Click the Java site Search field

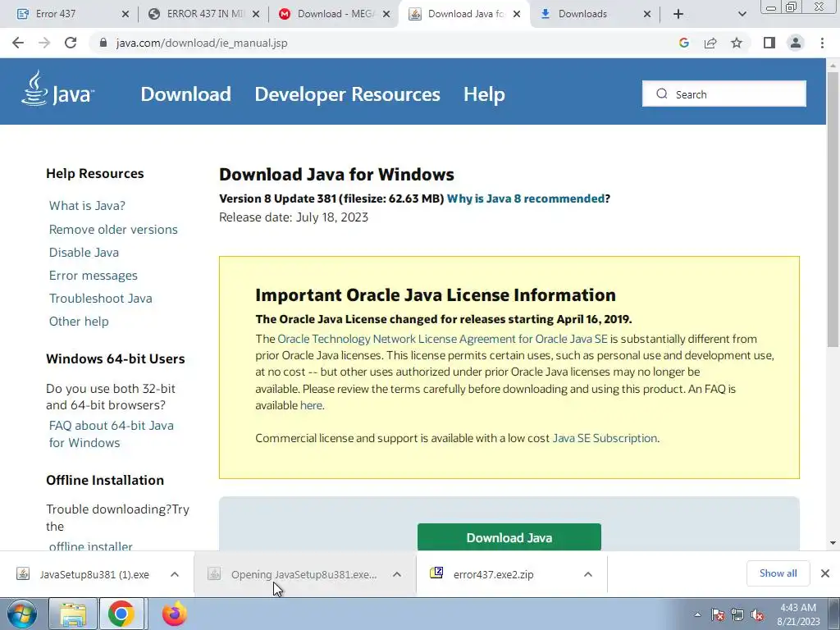pos(724,94)
